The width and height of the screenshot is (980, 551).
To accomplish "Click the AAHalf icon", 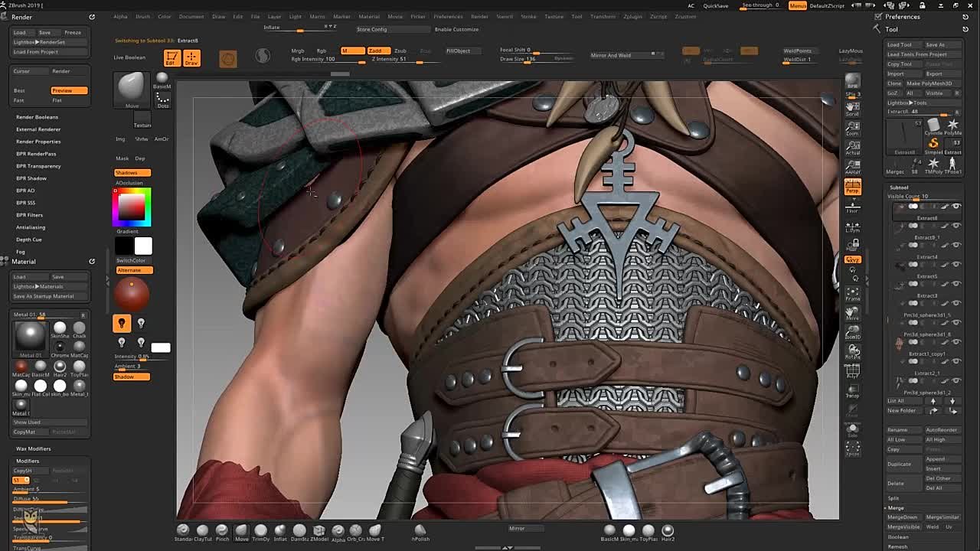I will [x=852, y=166].
